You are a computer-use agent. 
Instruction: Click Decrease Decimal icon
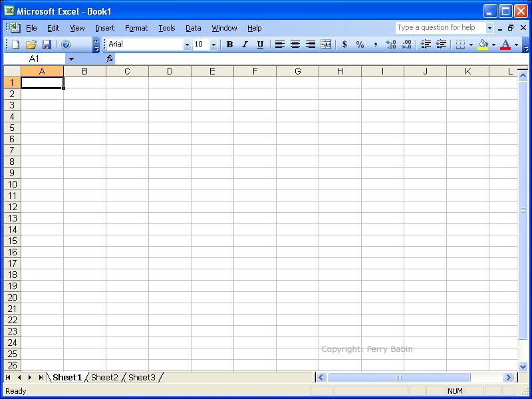[x=406, y=45]
